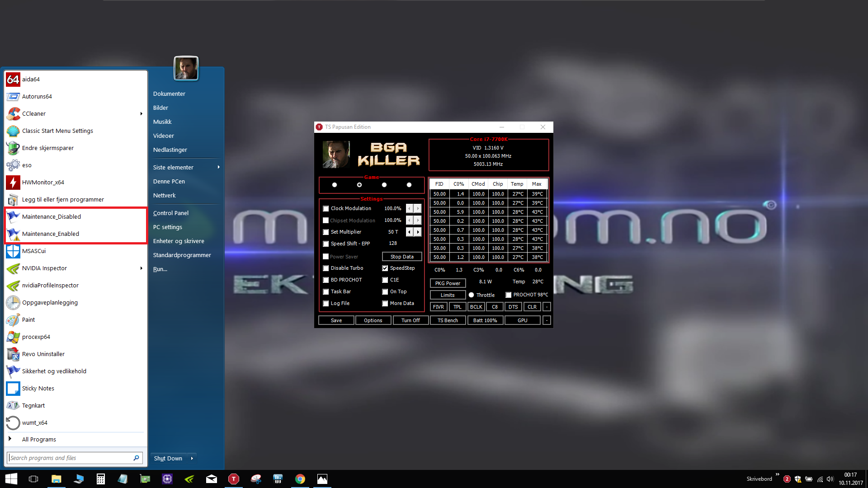Enable Clock Modulation checkbox
This screenshot has height=488, width=868.
325,208
